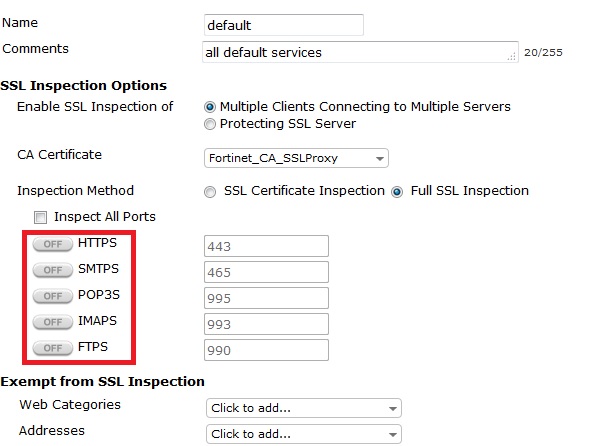Click the FTPS port field showing 990
The image size is (608, 446).
(x=266, y=350)
